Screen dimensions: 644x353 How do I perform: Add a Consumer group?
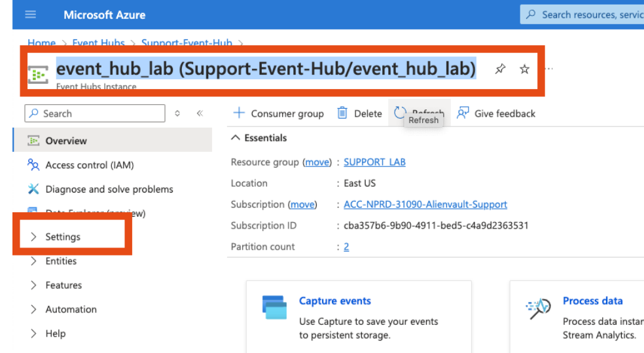click(x=278, y=113)
